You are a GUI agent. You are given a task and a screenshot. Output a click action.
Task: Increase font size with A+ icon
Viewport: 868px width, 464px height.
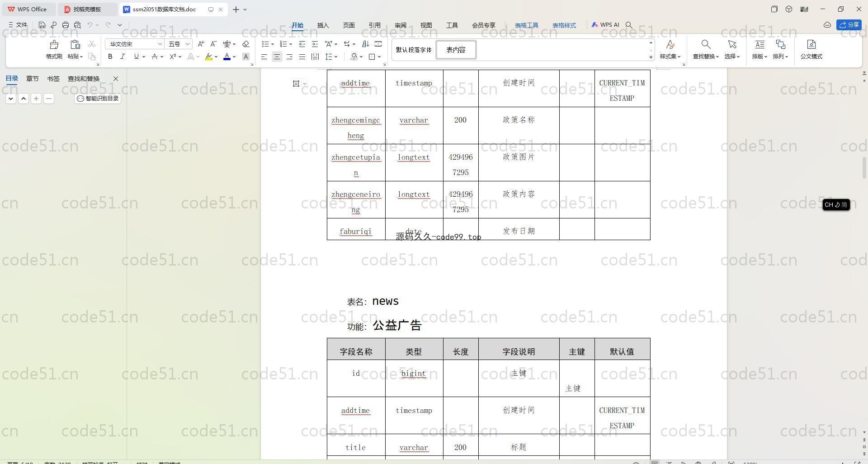point(201,44)
